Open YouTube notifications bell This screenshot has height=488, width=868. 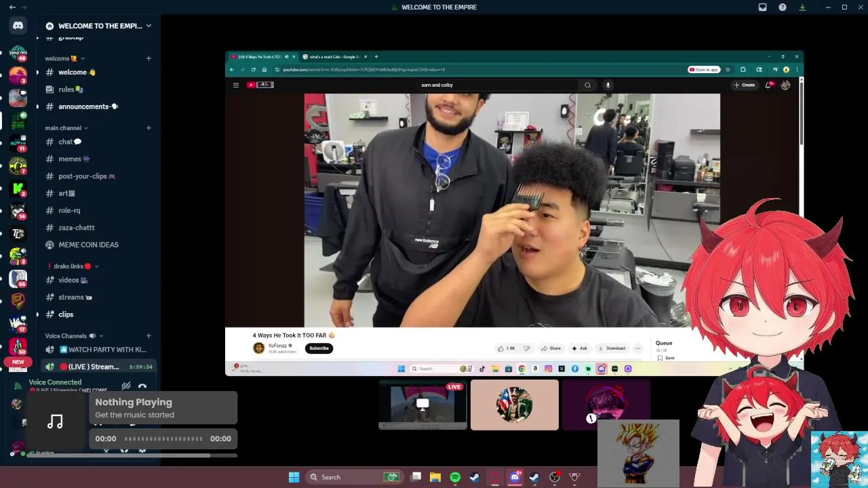click(769, 85)
